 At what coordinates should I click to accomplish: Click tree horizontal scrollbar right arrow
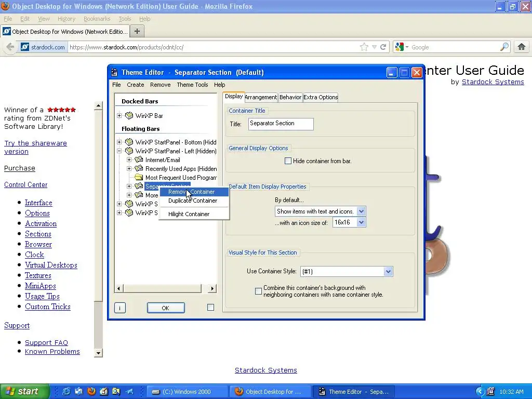click(212, 288)
